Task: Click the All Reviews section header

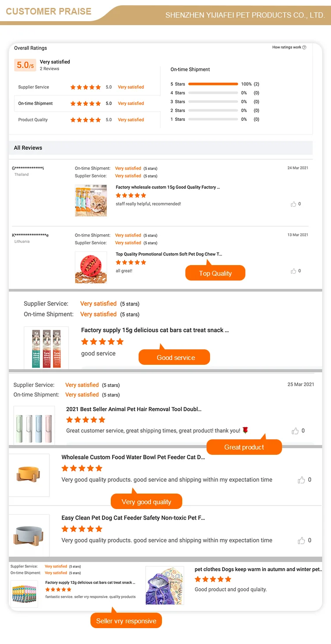Action: (x=28, y=148)
